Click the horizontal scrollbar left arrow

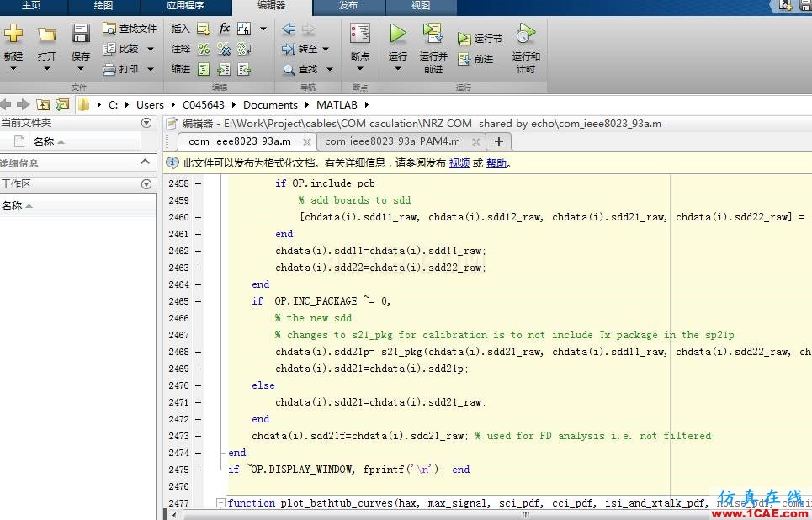[x=173, y=514]
